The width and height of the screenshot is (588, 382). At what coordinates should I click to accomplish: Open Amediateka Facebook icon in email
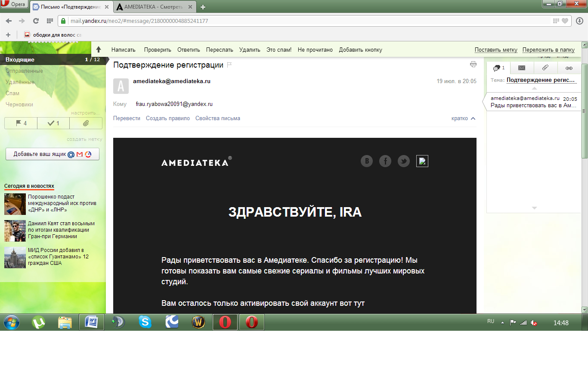point(385,161)
